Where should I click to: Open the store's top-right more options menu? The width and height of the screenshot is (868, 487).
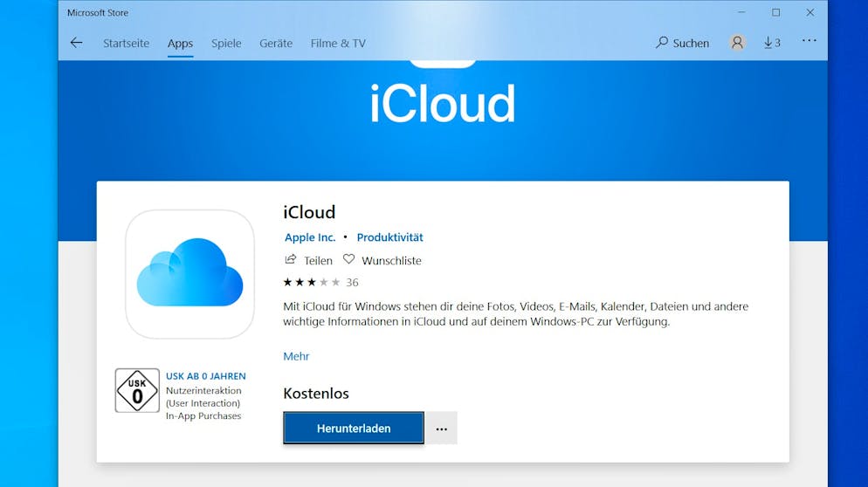click(x=809, y=40)
